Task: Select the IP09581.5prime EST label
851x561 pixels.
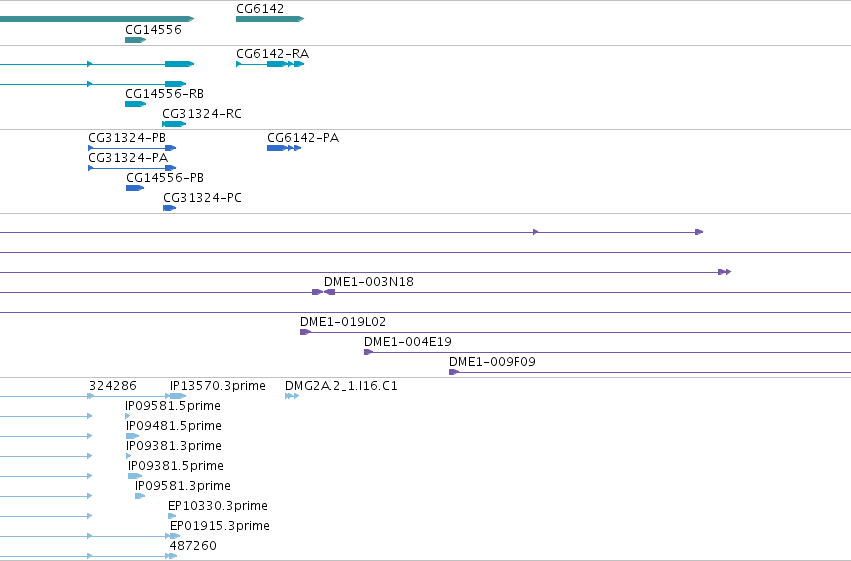Action: (x=173, y=406)
